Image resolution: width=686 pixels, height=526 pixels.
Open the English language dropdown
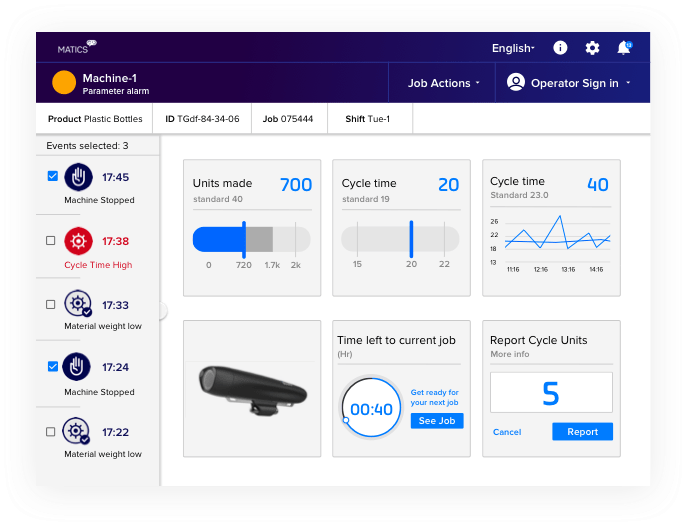tap(513, 48)
